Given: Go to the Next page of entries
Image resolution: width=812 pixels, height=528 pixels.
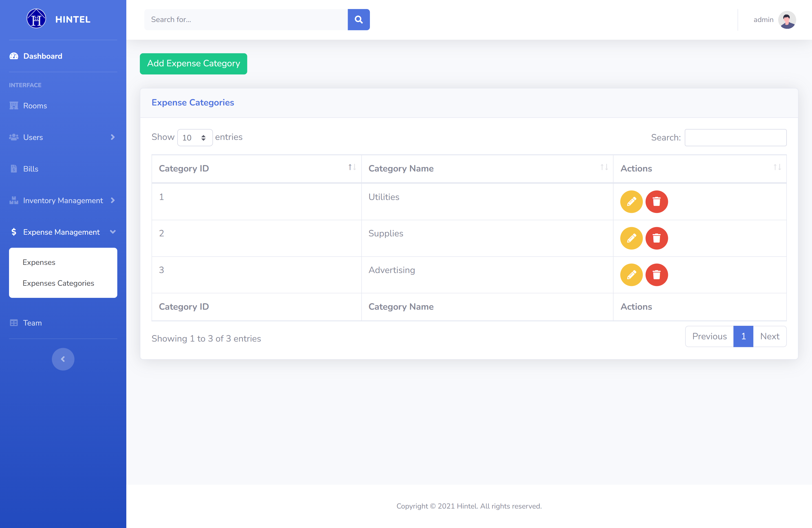Looking at the screenshot, I should (x=770, y=336).
